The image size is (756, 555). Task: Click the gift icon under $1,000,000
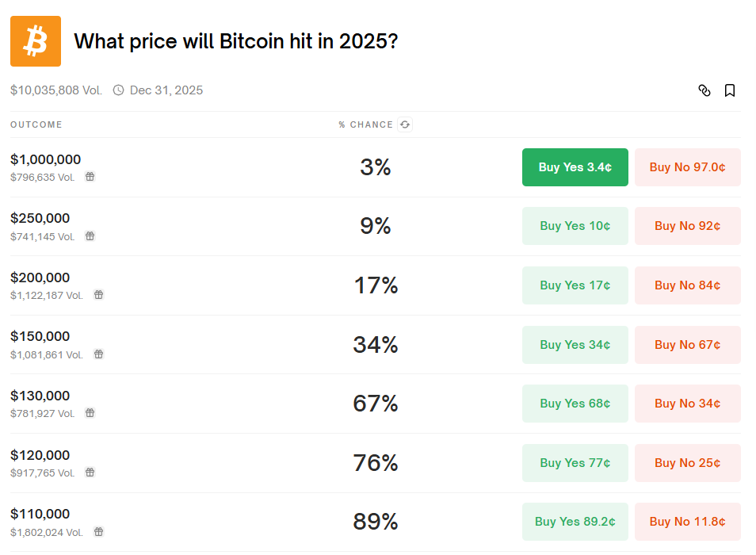coord(90,177)
